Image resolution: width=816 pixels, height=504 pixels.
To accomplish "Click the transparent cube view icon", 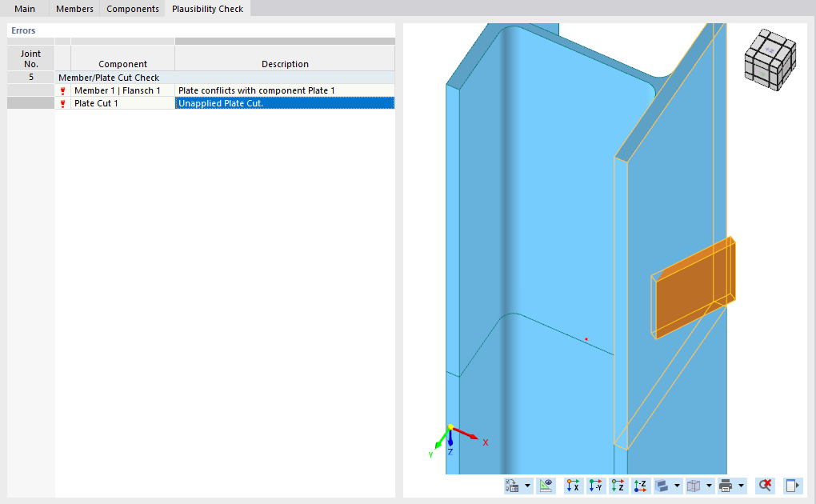I will click(694, 486).
